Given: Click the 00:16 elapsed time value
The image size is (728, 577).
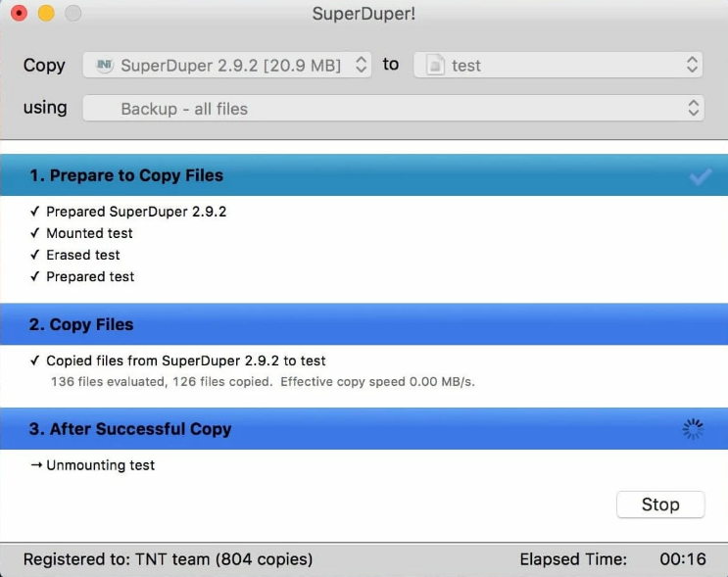Looking at the screenshot, I should [x=683, y=559].
